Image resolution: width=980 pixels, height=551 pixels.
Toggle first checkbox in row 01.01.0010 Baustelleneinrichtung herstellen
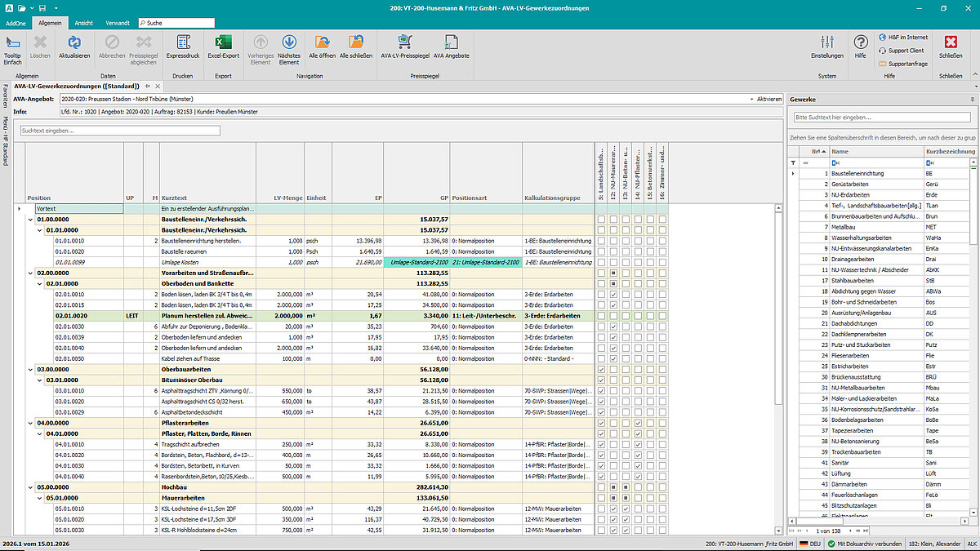click(602, 241)
